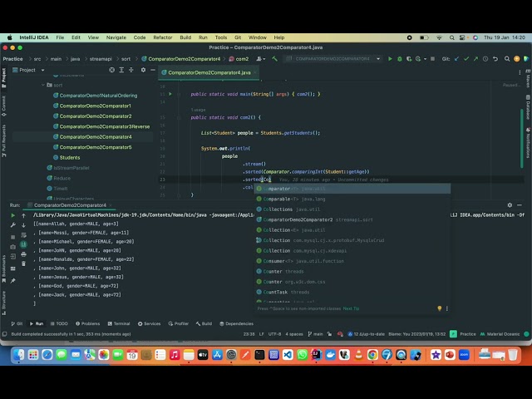Select opened file target icon in Project panel
532x399 pixels.
coord(111,70)
